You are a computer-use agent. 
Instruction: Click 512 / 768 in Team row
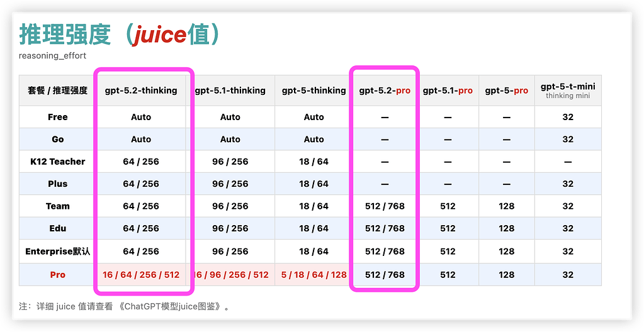tap(385, 206)
